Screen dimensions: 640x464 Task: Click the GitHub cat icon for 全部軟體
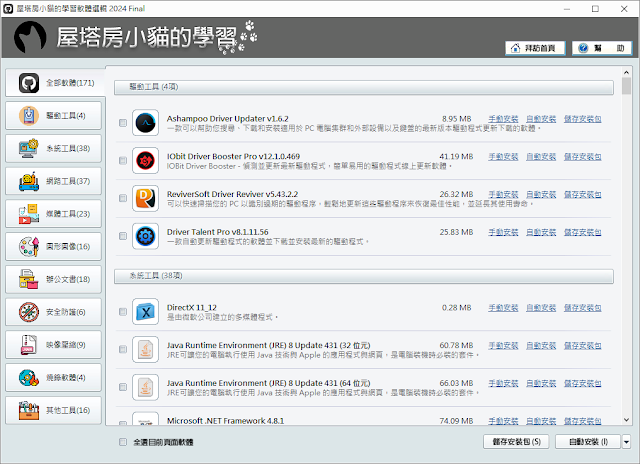pos(29,83)
